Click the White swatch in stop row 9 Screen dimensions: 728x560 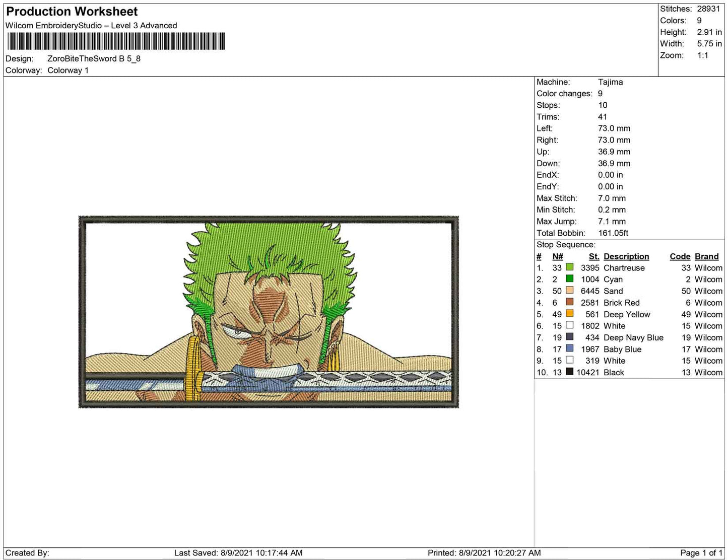569,360
